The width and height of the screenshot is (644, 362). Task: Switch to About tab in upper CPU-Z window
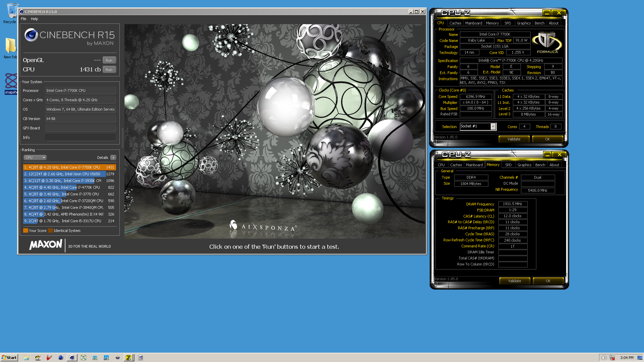(554, 23)
